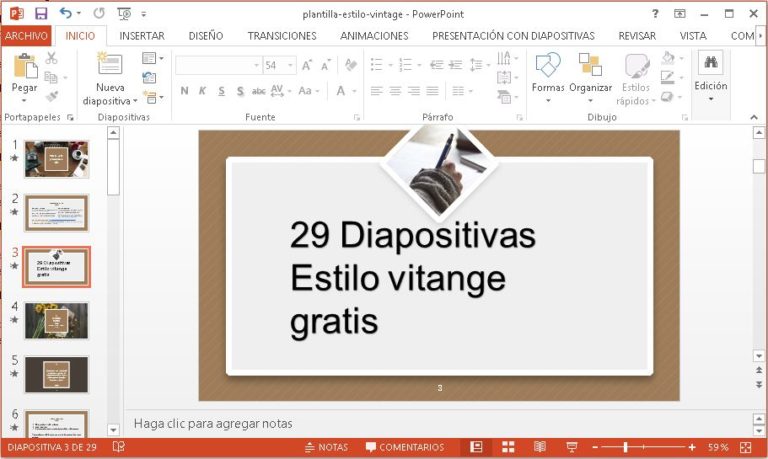Switch to the ANIMACIONES tab
The image size is (768, 459).
[x=374, y=36]
